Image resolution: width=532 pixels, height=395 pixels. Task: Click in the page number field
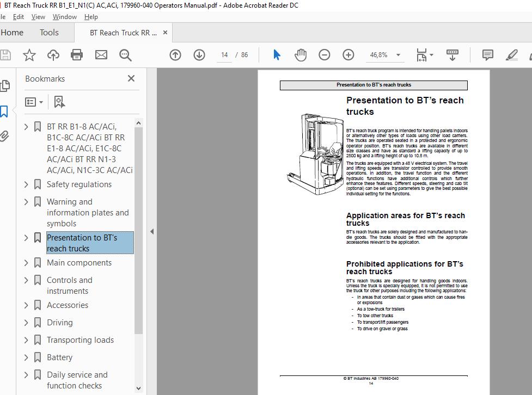[x=223, y=54]
